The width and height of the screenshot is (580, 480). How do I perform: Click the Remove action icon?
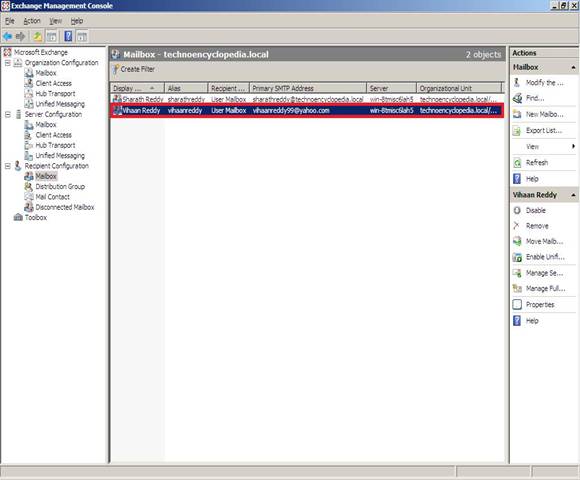517,226
